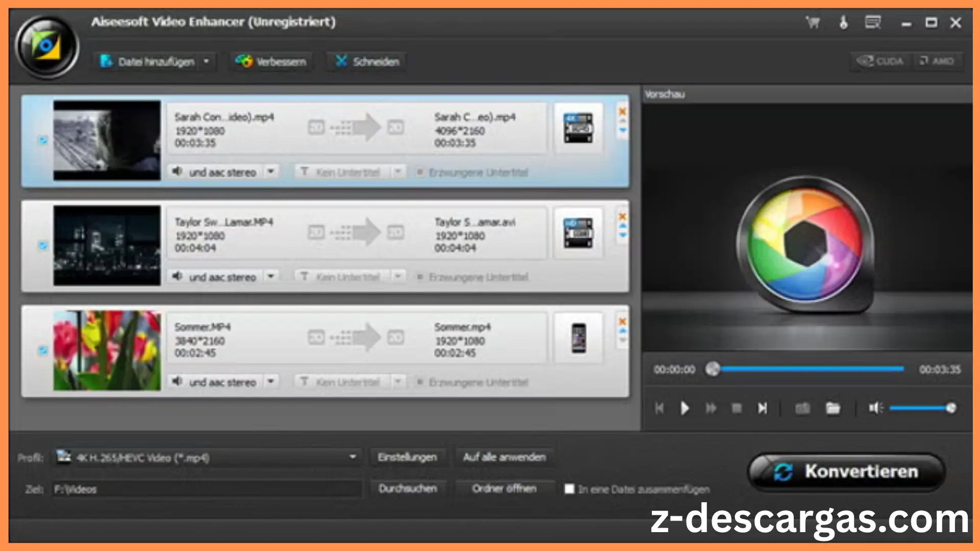
Task: Open output format icon for Sarah video
Action: (578, 128)
